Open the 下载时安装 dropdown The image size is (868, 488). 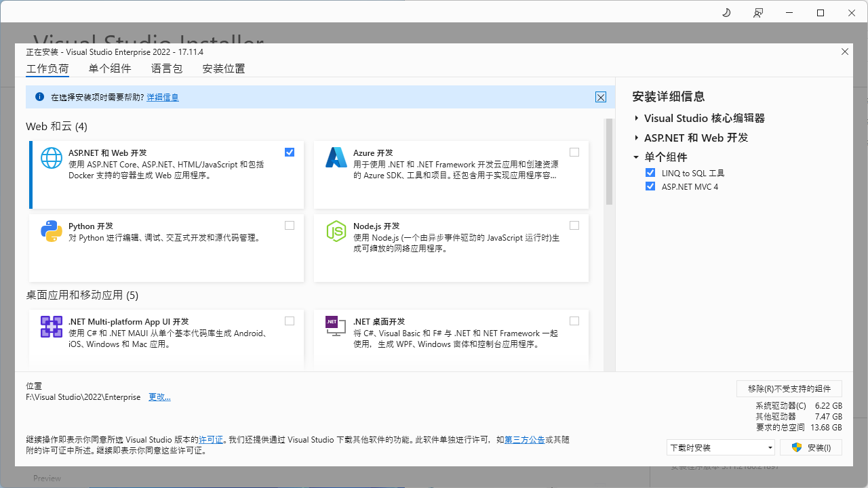[720, 447]
